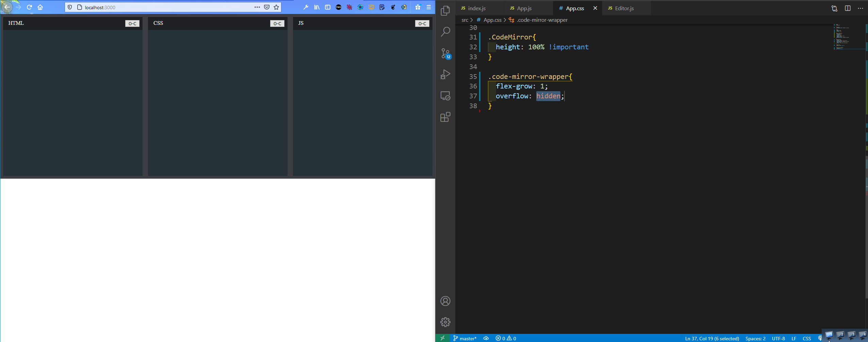Save the page to Pocket
The height and width of the screenshot is (342, 868).
(x=267, y=7)
